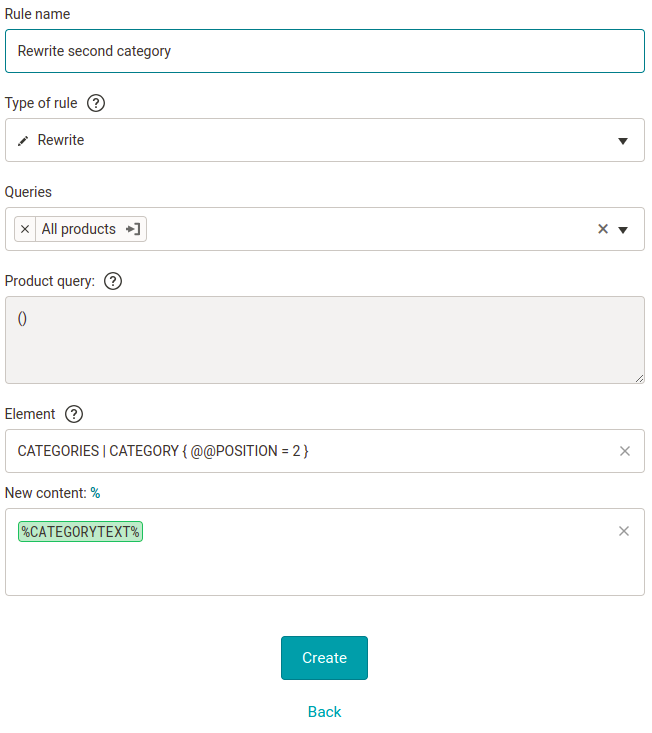The image size is (652, 733).
Task: Open help for Product query
Action: [x=113, y=281]
